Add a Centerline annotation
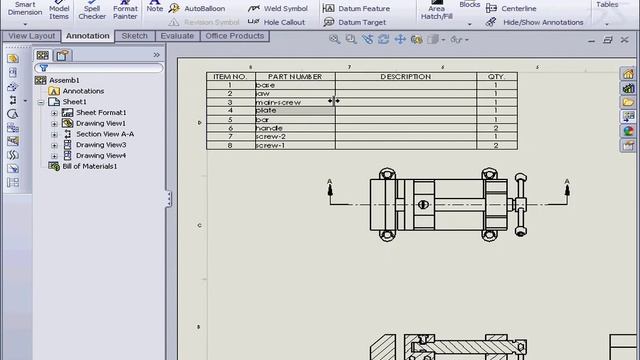 coord(511,9)
